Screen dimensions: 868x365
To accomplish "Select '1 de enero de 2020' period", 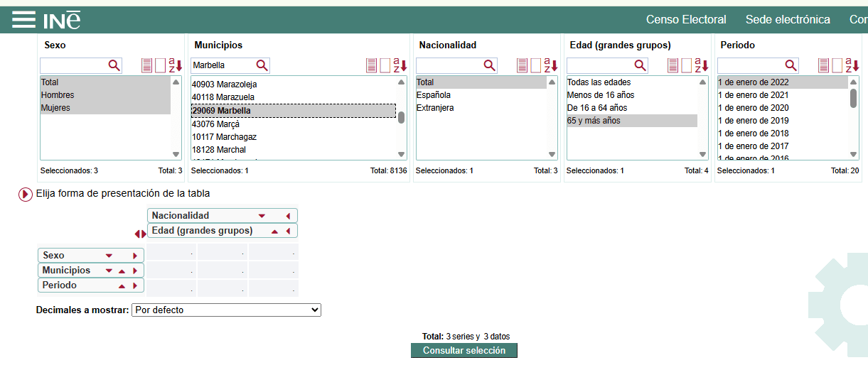I will (753, 108).
